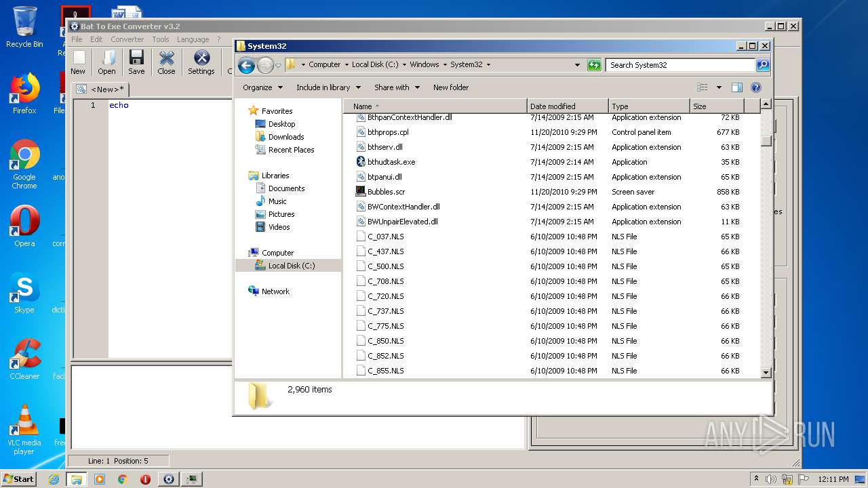The width and height of the screenshot is (868, 488).
Task: Open the Include in library dropdown
Action: pos(328,87)
